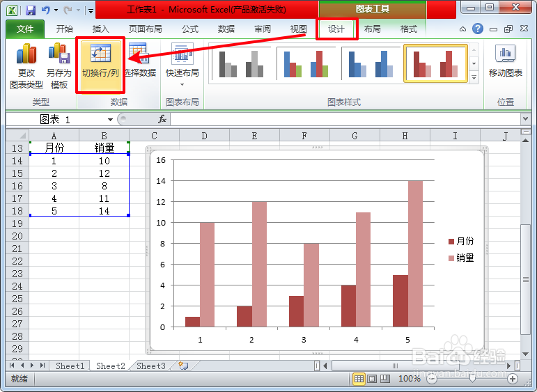Go to next sheet navigation arrow
Screen dimensions: 537x392
point(32,366)
